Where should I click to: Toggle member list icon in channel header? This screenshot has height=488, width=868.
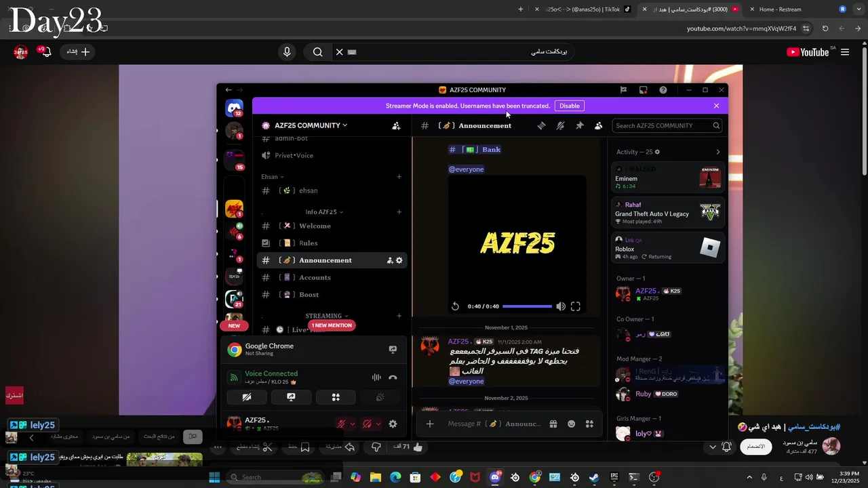(598, 125)
